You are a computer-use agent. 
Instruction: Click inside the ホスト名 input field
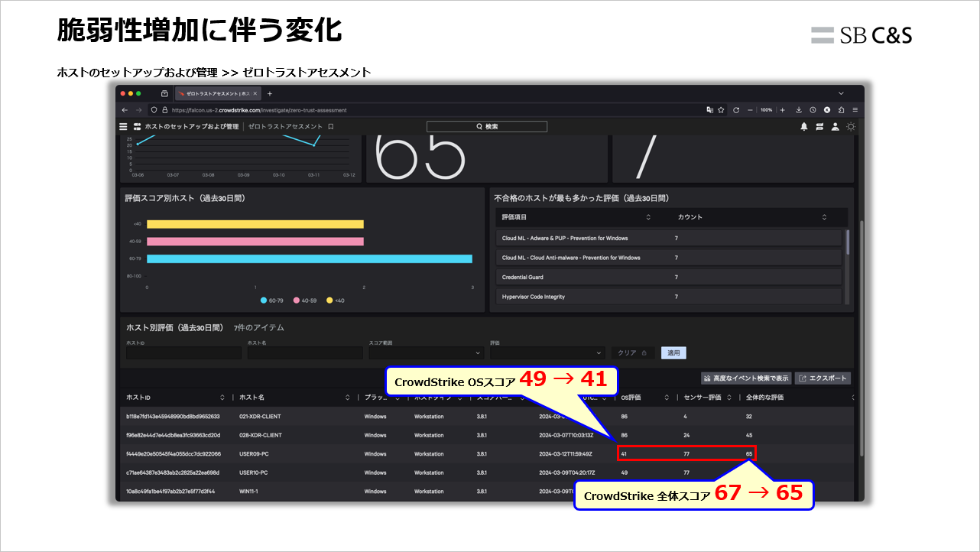[x=304, y=352]
